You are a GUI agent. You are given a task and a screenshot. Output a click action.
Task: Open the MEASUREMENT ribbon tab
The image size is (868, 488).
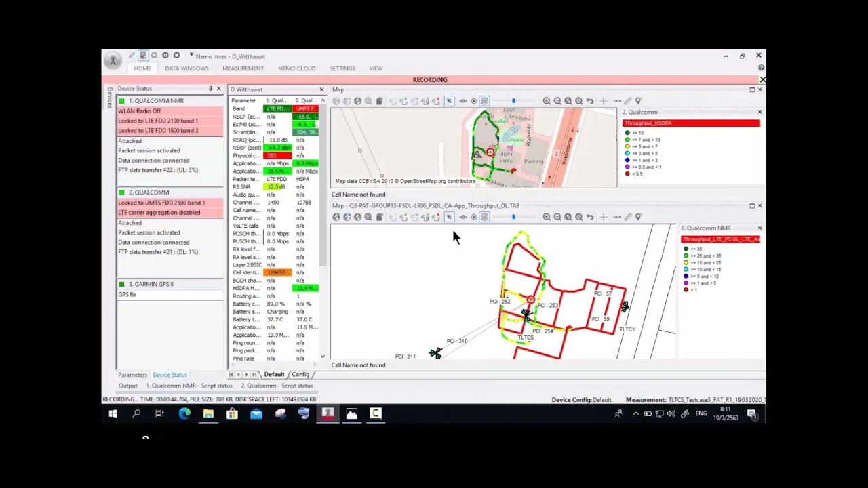coord(243,68)
